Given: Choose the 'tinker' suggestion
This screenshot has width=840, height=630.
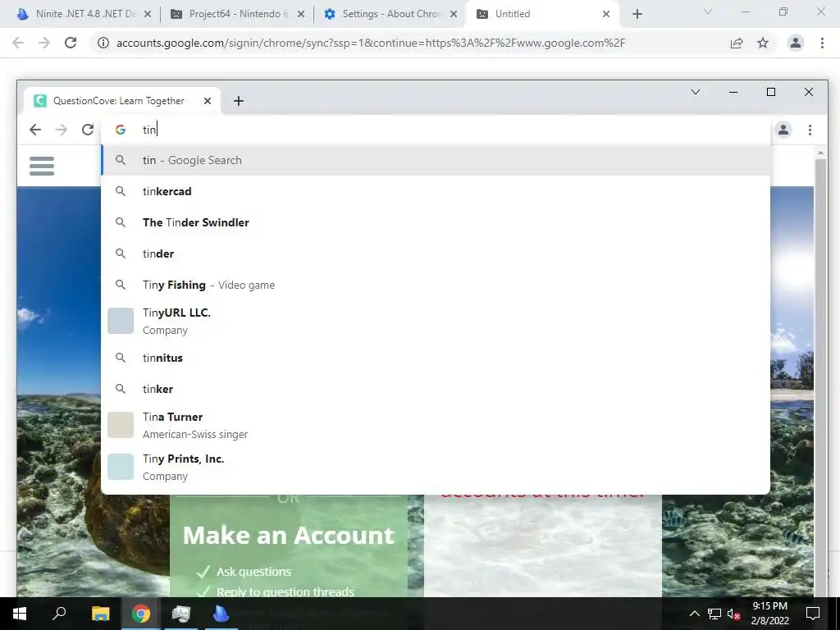Looking at the screenshot, I should click(436, 389).
